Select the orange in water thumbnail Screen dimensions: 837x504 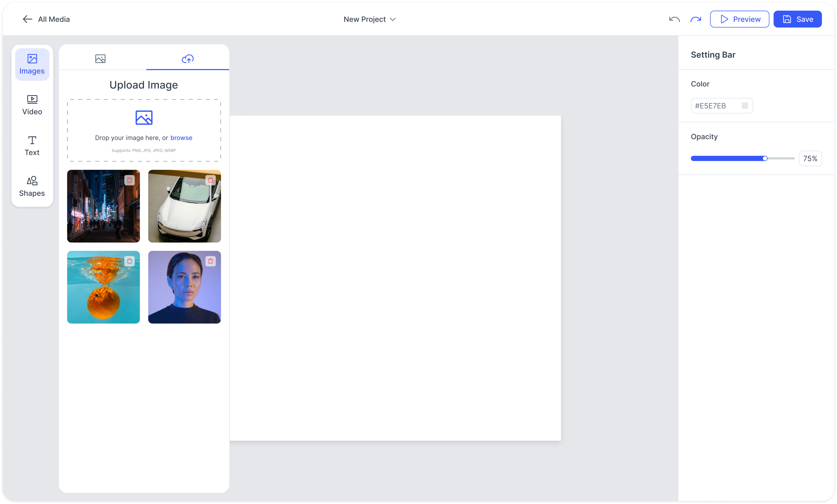tap(103, 287)
